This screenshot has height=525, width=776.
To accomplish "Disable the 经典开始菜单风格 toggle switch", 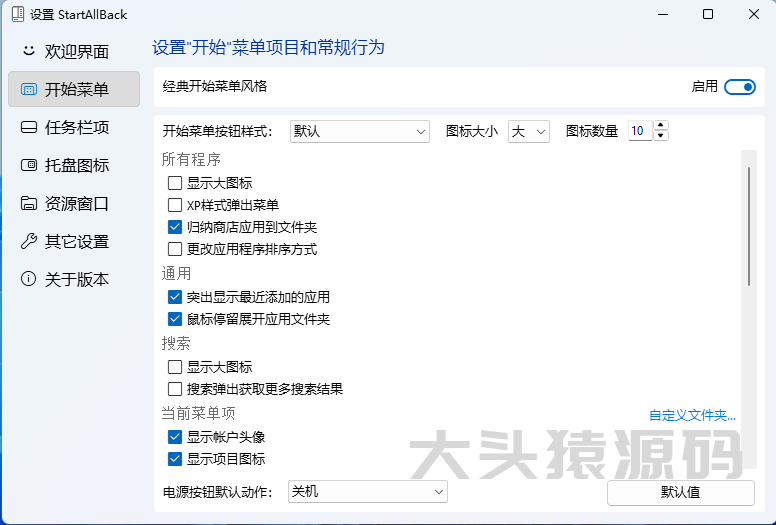I will [x=739, y=87].
